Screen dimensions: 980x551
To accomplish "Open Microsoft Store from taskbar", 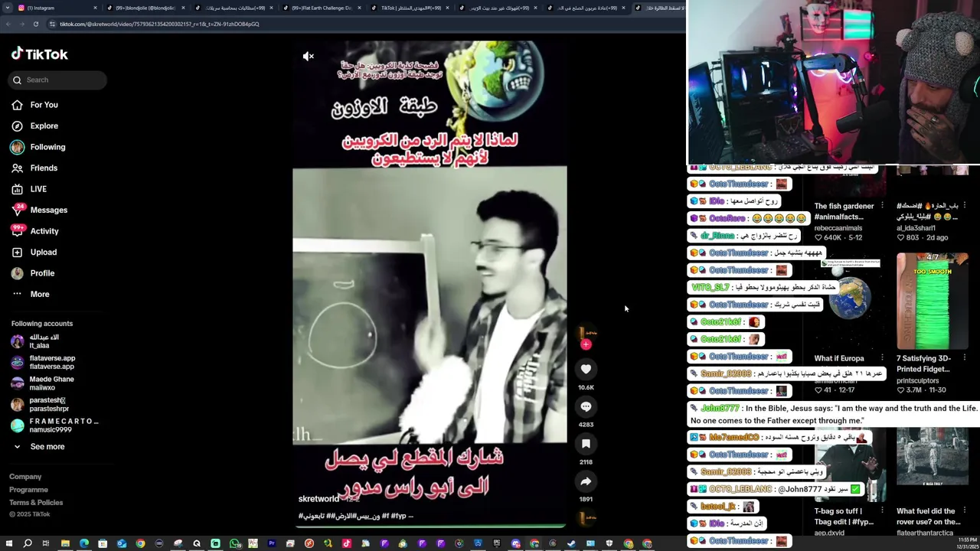I will pyautogui.click(x=103, y=543).
